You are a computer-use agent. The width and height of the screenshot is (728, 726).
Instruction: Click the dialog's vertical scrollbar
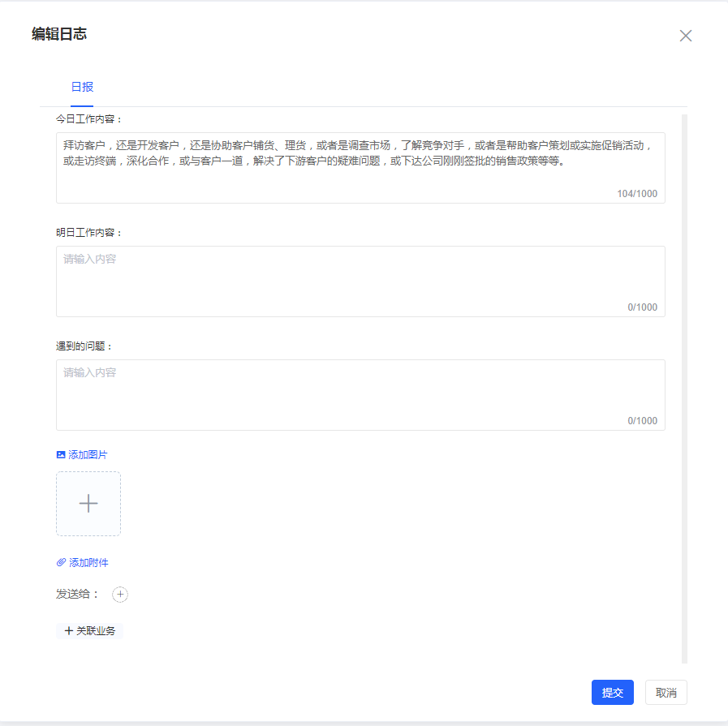click(684, 389)
